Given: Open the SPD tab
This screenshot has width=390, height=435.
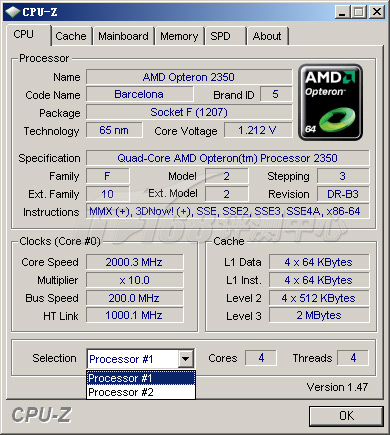Looking at the screenshot, I should coord(225,36).
